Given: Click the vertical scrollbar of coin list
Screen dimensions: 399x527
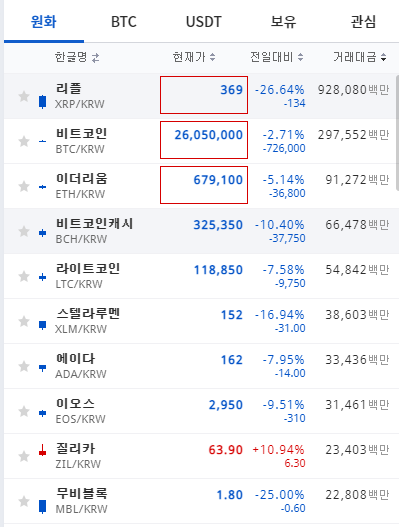Looking at the screenshot, I should click(x=397, y=133).
